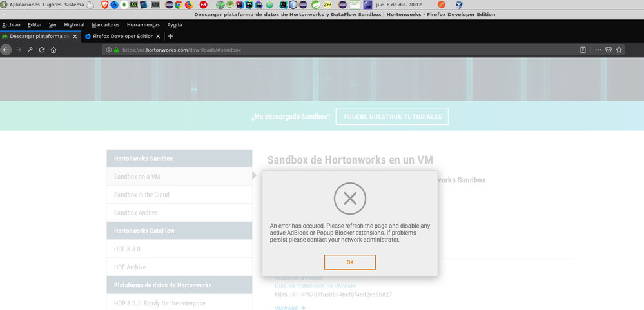Launch Postman orange icon in the panel
644x310 pixels.
click(x=442, y=5)
